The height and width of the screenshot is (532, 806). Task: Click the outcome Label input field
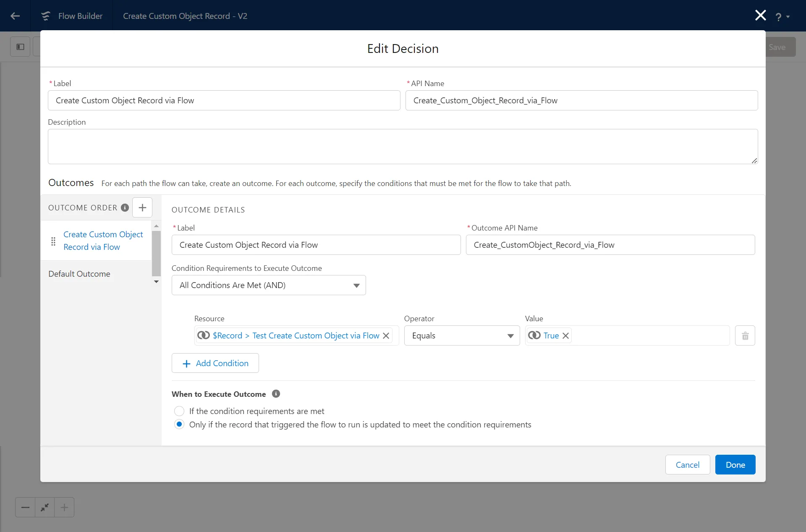click(x=316, y=245)
